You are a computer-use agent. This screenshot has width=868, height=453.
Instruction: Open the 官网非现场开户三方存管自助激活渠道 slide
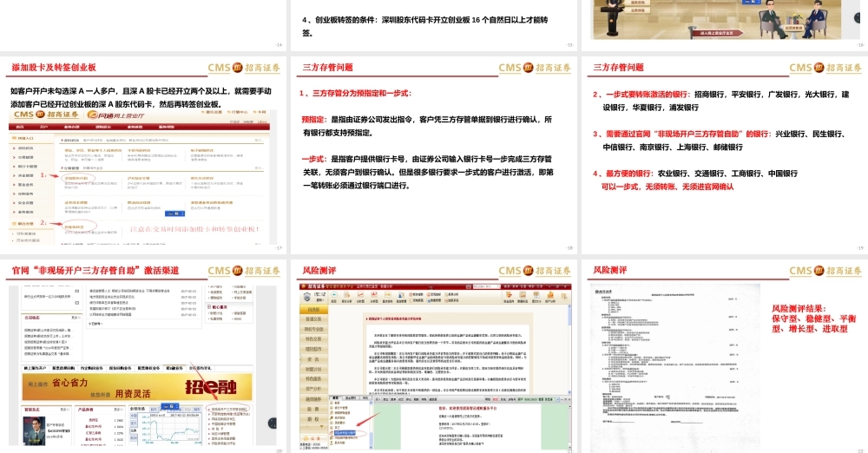coord(143,356)
